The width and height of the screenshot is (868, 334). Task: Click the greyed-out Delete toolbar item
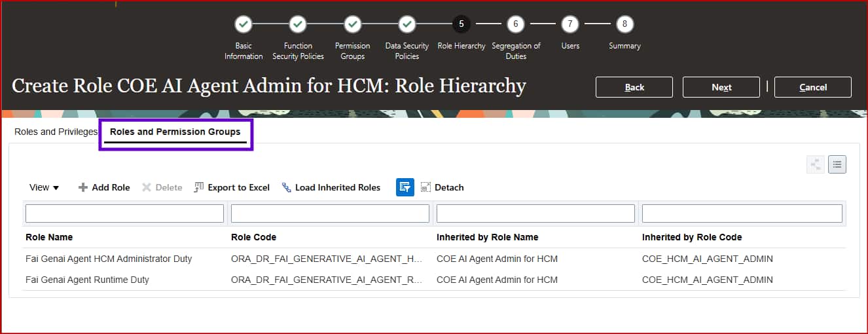coord(162,187)
